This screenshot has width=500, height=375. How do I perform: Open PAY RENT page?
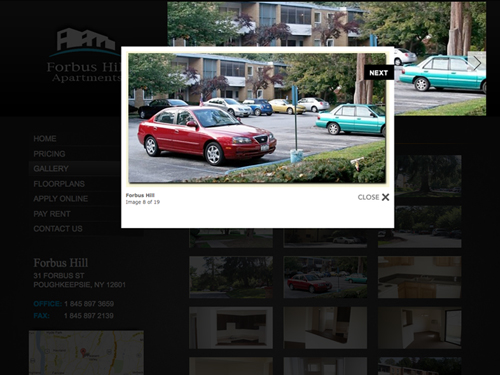pyautogui.click(x=52, y=214)
